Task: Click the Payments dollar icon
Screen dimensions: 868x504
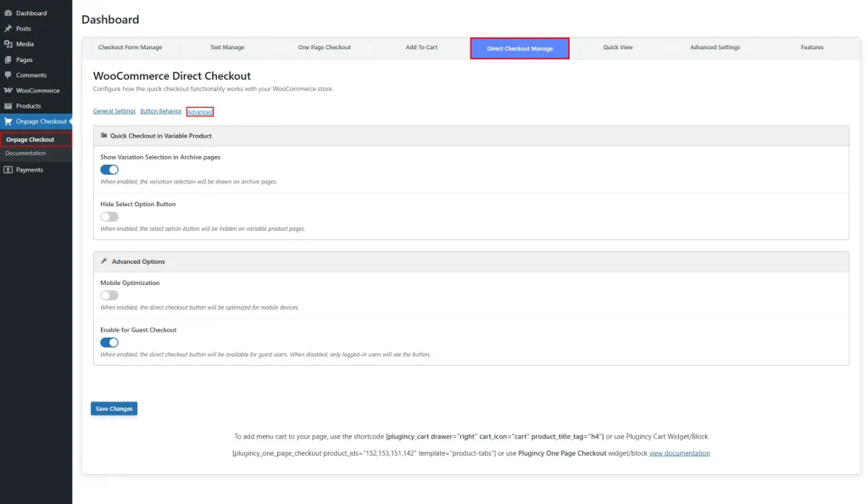Action: (x=8, y=170)
